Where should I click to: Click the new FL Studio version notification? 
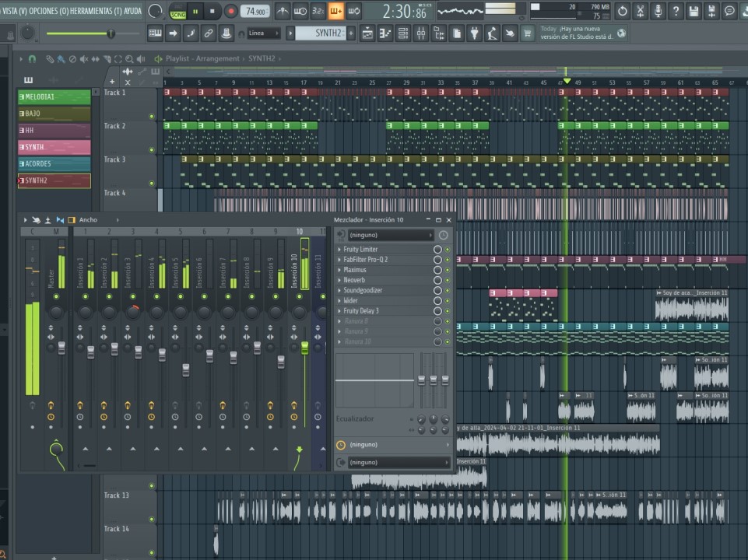click(x=583, y=33)
